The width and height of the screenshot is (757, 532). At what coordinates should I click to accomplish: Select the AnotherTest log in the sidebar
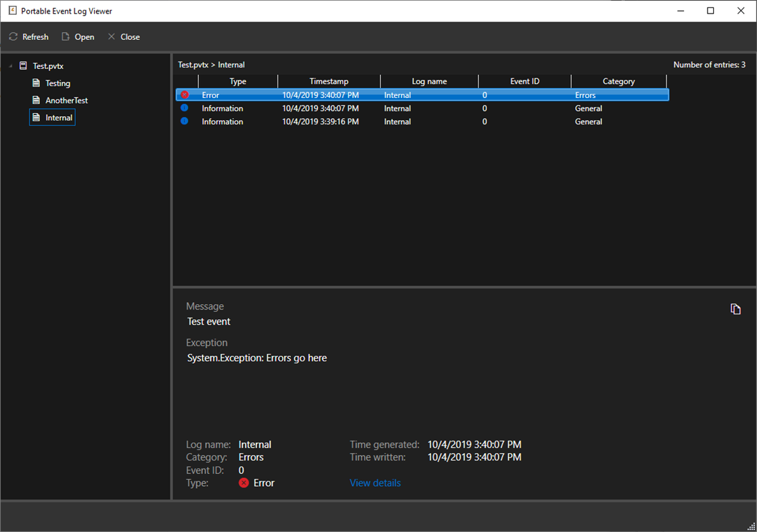[66, 99]
